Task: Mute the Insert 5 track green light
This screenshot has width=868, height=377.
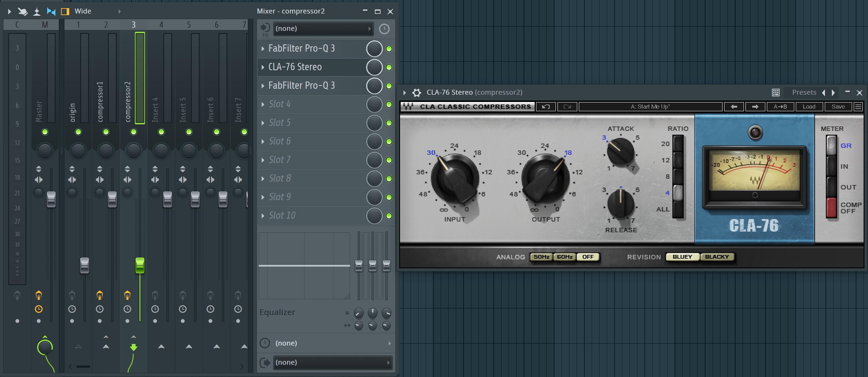Action: pyautogui.click(x=189, y=132)
